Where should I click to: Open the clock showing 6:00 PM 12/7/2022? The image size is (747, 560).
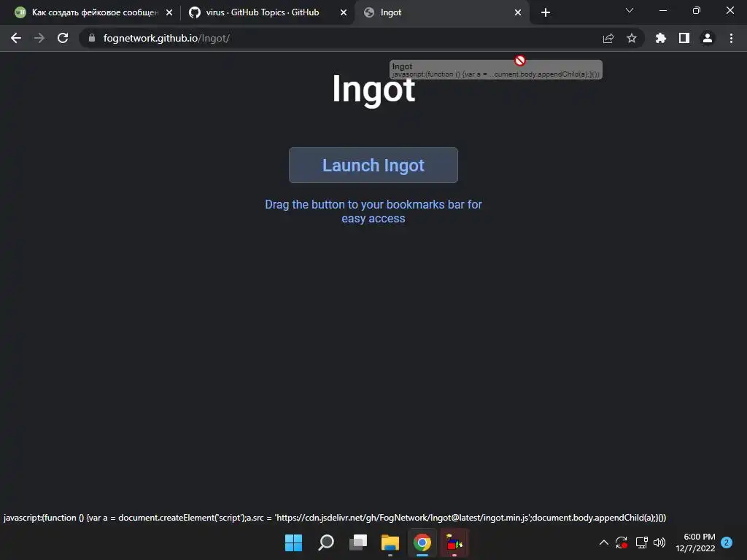tap(695, 542)
